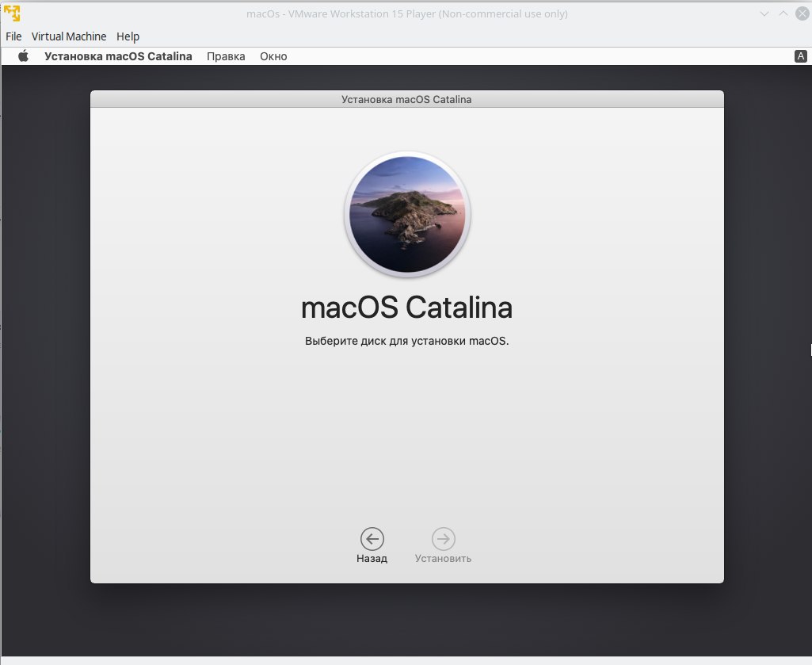The image size is (812, 665).
Task: Open VMware File menu
Action: [x=13, y=36]
